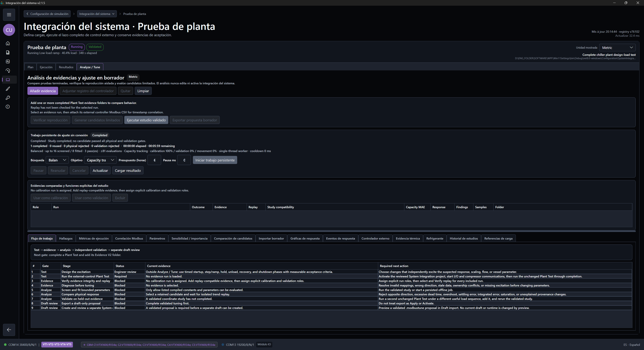Switch to the Ejecución tab
Viewport: 644px width, 350px height.
(x=46, y=67)
